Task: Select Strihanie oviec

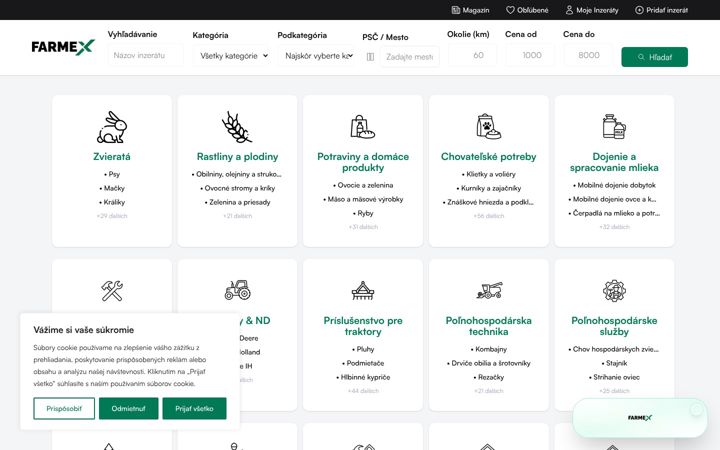Action: point(614,377)
